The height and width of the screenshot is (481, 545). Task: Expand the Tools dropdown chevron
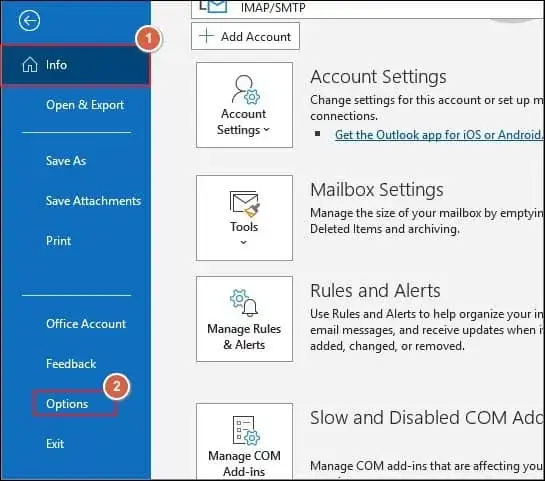point(244,242)
